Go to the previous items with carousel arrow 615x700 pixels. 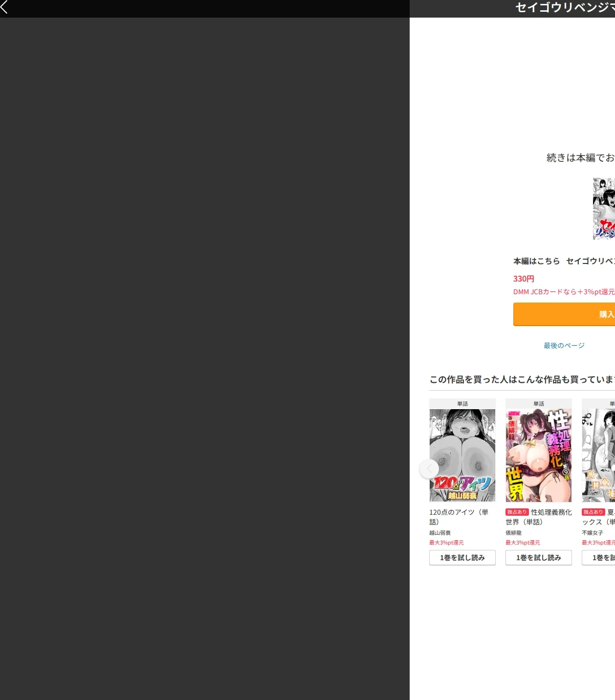[429, 469]
